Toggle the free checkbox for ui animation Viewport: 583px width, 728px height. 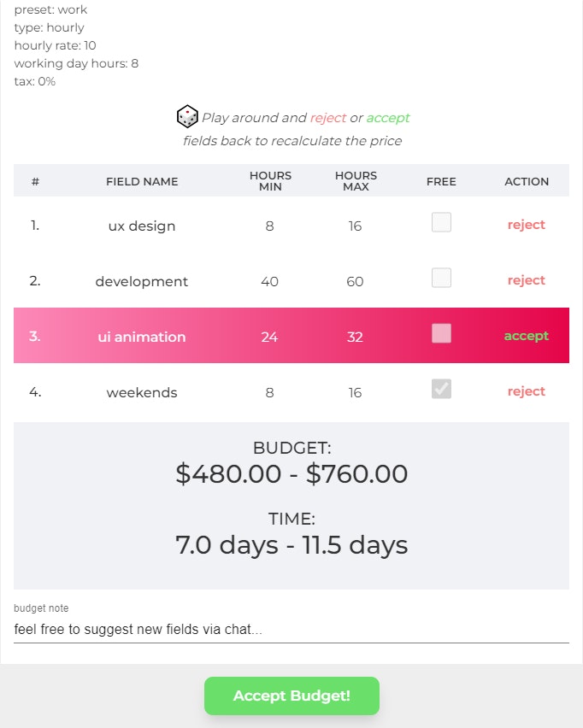coord(441,333)
